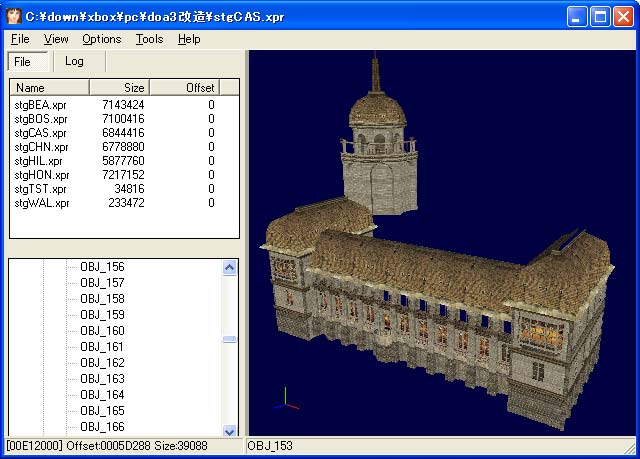Sort list by Name column header
Screen dimensions: 640x459
pyautogui.click(x=49, y=87)
